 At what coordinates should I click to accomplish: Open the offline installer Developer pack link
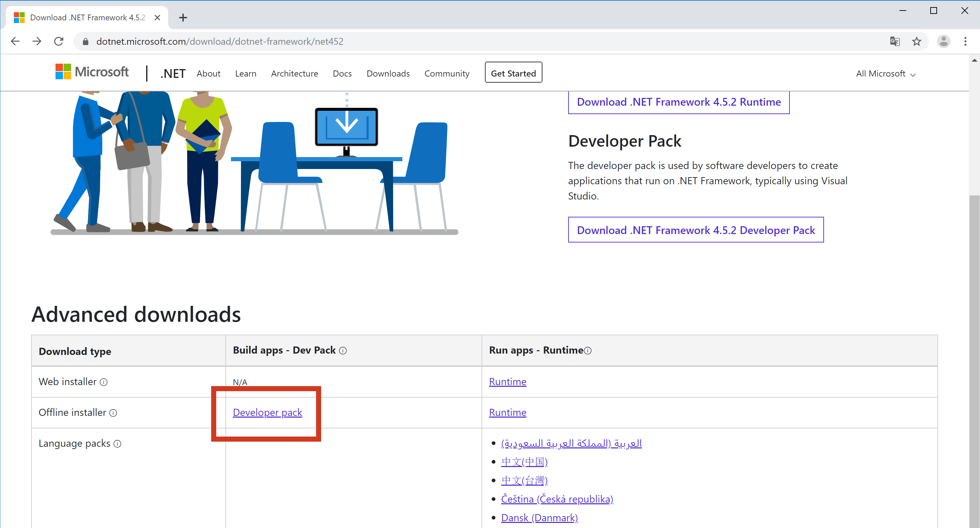coord(267,412)
